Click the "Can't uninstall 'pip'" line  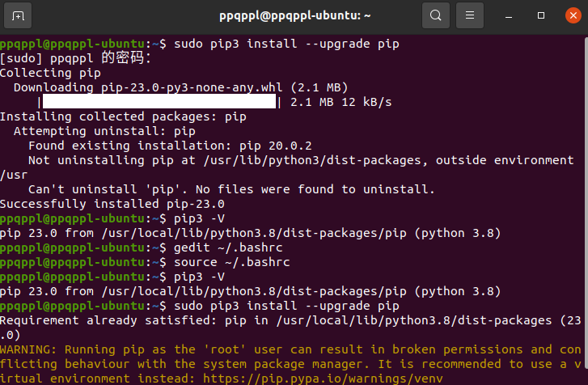pyautogui.click(x=231, y=189)
